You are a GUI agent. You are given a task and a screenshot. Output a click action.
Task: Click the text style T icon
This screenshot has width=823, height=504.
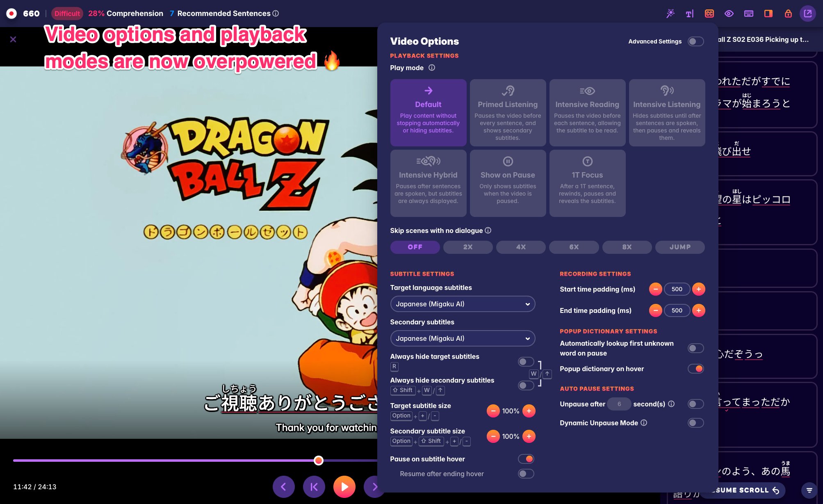click(690, 14)
